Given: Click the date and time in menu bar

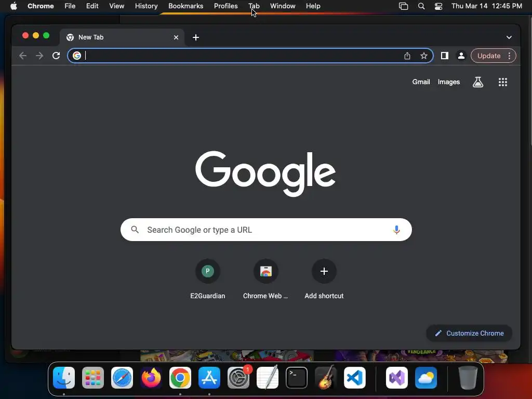Looking at the screenshot, I should (486, 6).
